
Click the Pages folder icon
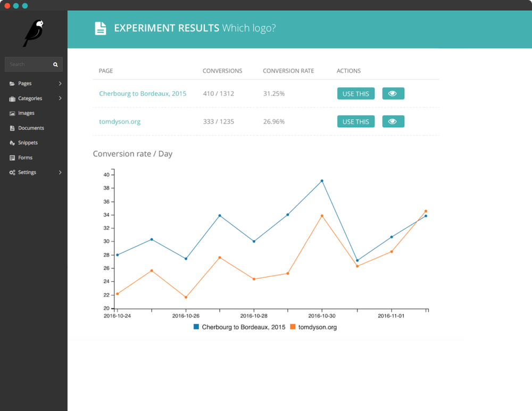(12, 84)
